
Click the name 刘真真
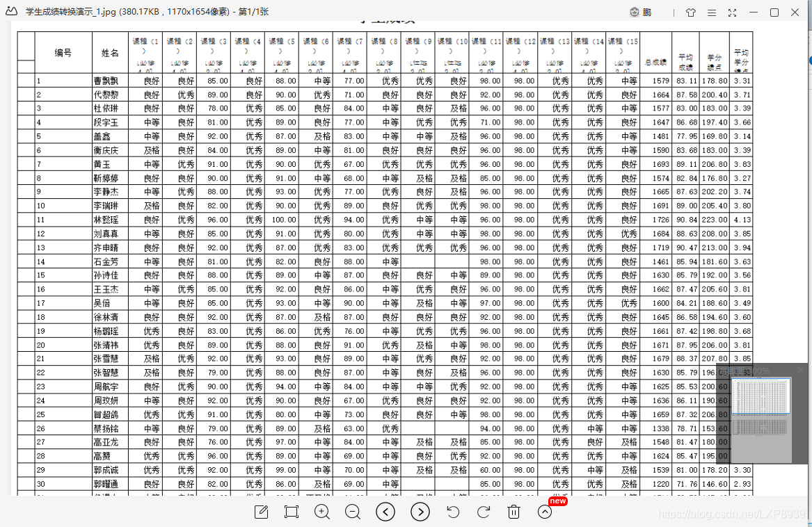[x=106, y=234]
